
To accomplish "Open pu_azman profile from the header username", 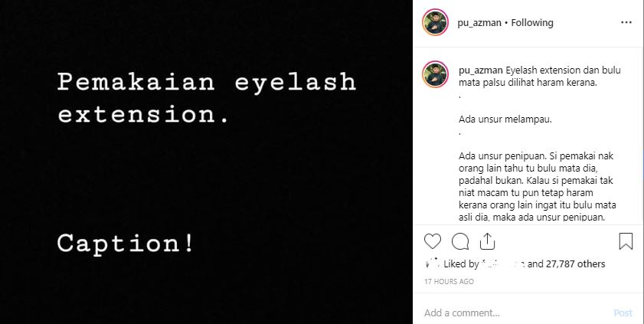I will [x=479, y=23].
